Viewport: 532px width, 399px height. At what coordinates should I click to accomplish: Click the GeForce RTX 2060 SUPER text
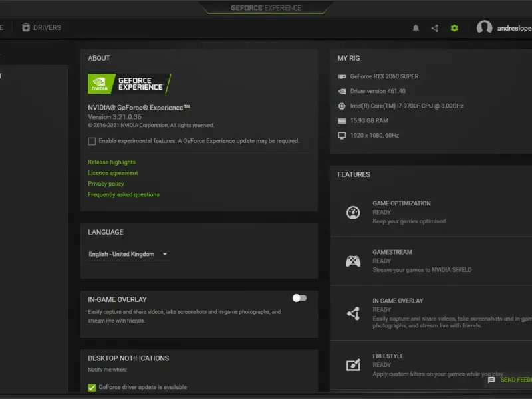pos(384,76)
